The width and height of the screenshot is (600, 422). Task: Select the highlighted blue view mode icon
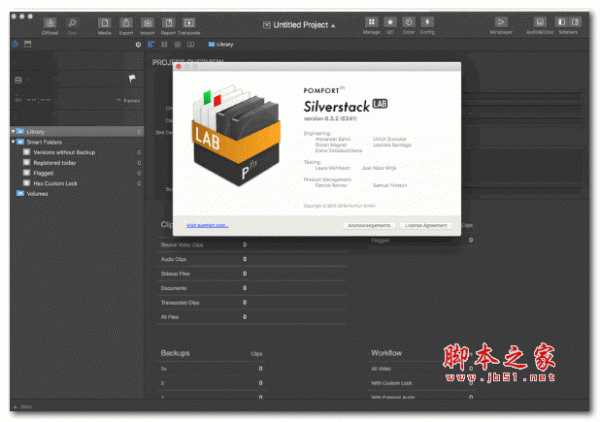151,44
